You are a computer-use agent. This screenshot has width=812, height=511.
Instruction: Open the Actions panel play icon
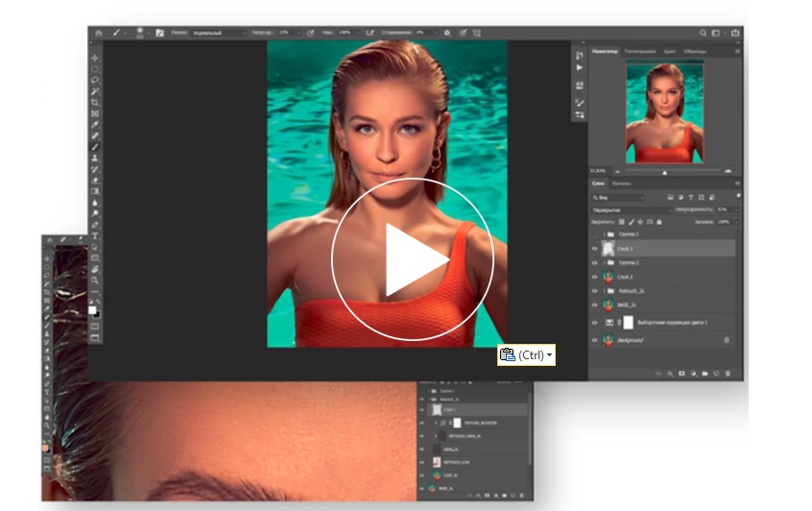click(579, 68)
